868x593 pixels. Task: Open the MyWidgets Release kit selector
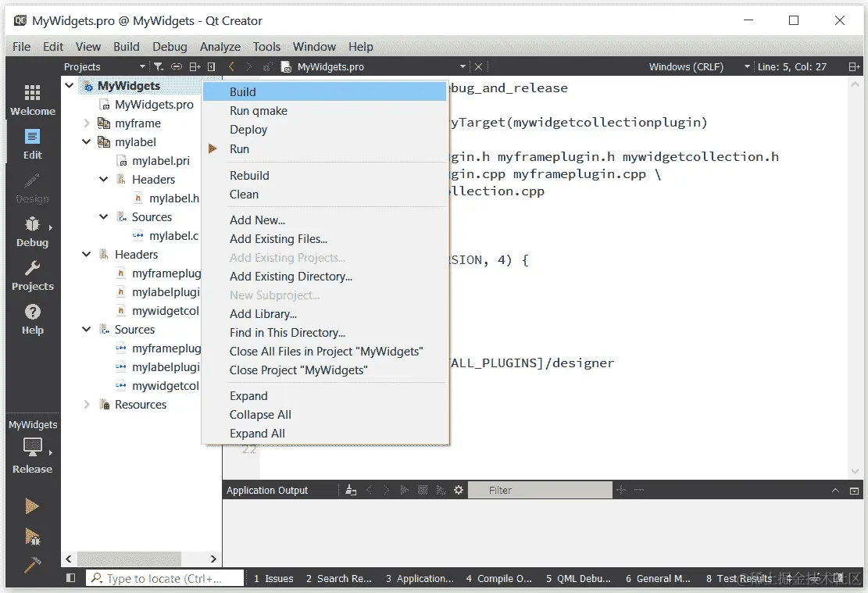point(32,448)
